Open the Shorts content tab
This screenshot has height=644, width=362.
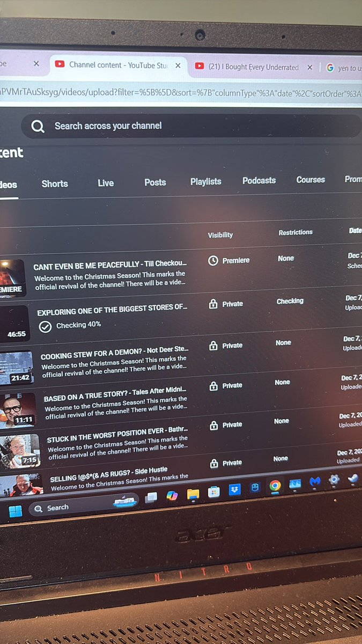tap(55, 184)
